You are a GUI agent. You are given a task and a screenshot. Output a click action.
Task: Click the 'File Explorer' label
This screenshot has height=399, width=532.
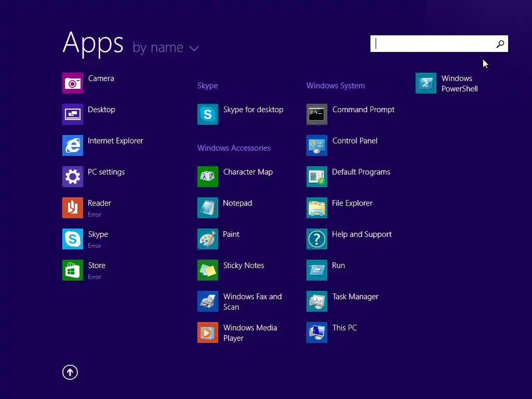[352, 203]
